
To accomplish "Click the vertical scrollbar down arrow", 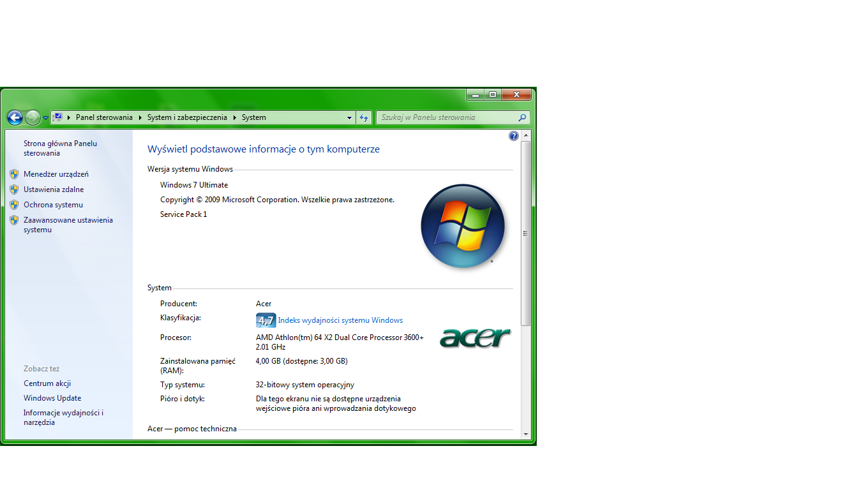I will pos(526,434).
